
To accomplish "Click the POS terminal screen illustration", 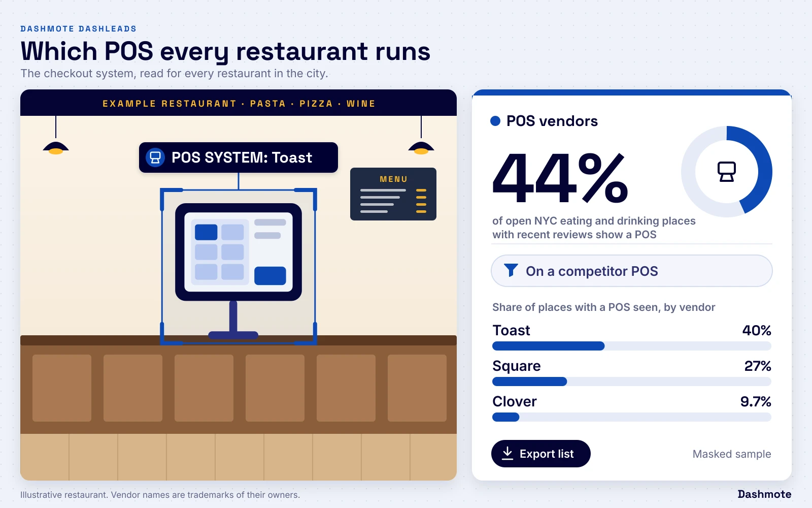I will point(239,252).
